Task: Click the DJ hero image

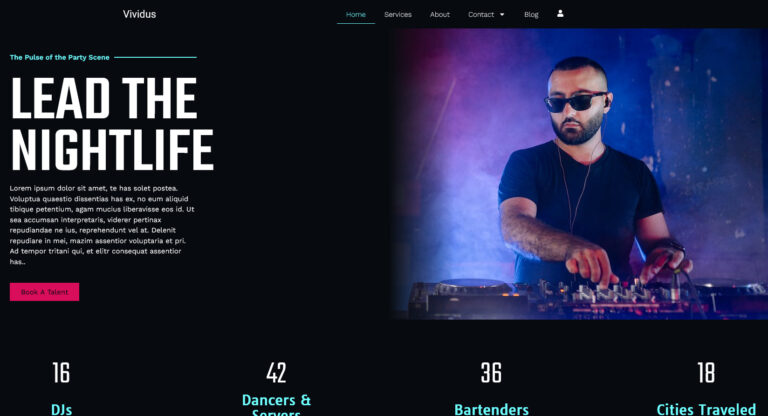Action: pos(579,173)
